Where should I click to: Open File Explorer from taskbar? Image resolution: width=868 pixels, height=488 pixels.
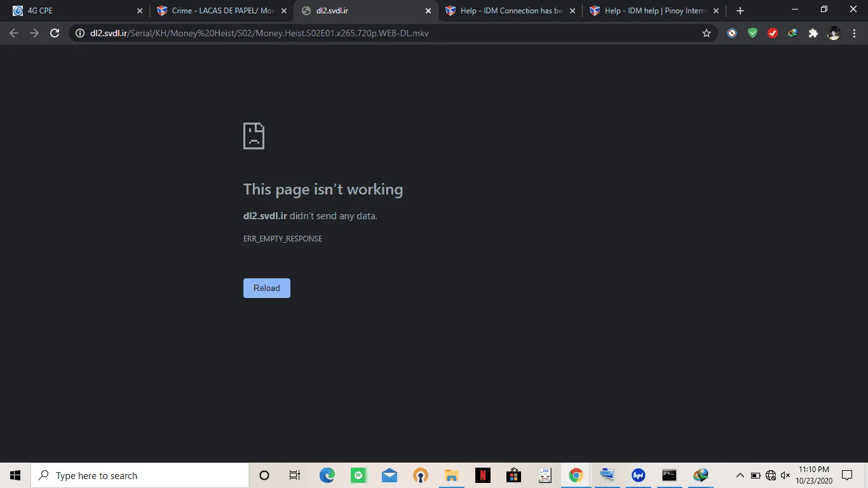[451, 475]
